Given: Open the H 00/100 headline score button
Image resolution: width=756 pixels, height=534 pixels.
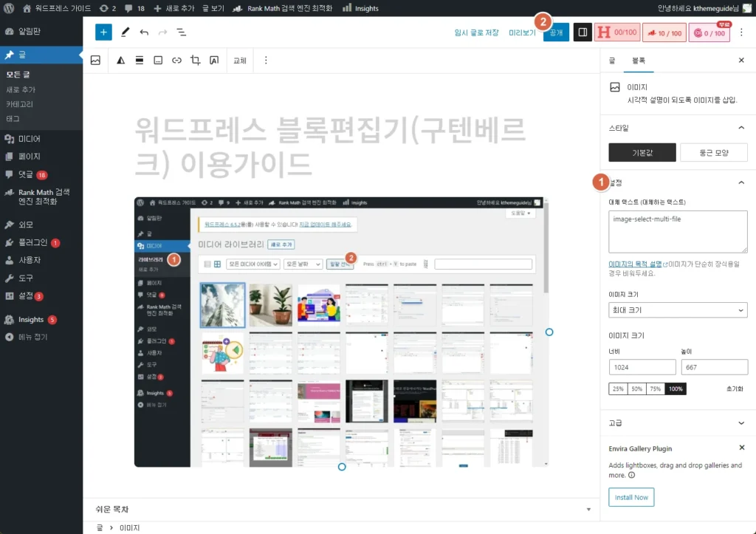Looking at the screenshot, I should 617,32.
